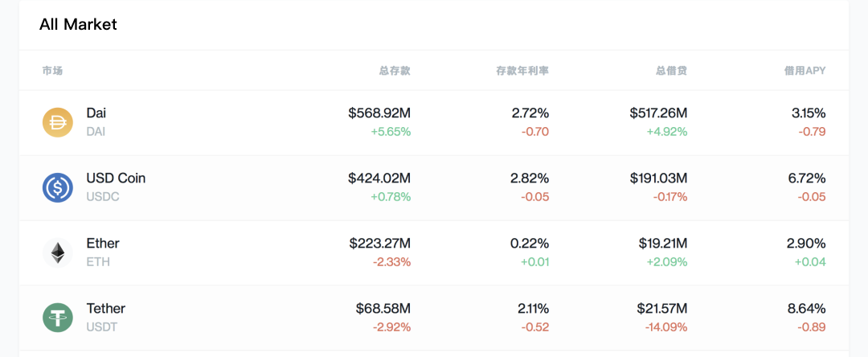
Task: Click Ether supply rate 0.22%
Action: coord(530,244)
